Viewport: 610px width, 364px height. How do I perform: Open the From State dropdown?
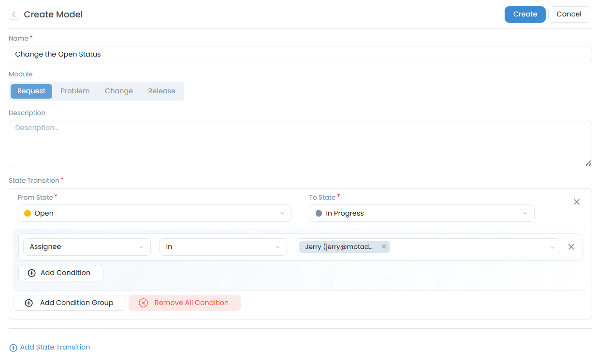[x=155, y=213]
